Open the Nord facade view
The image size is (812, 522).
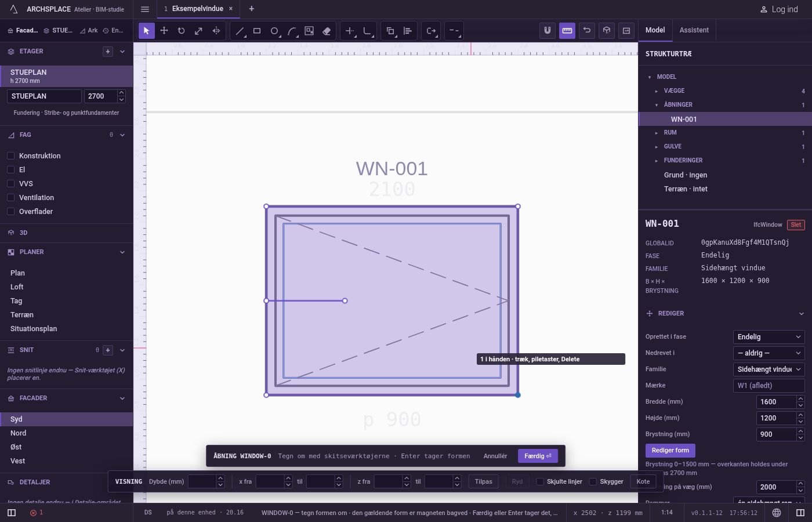tap(67, 433)
